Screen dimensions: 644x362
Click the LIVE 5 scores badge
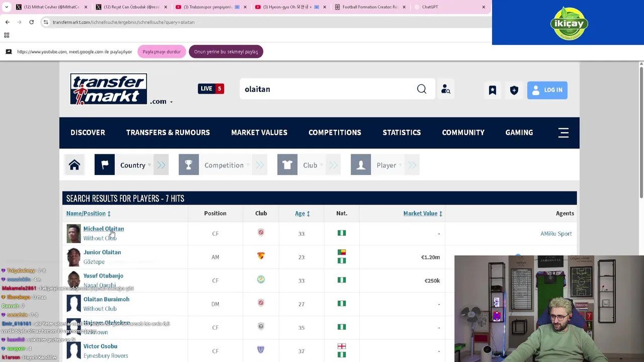[x=211, y=88]
